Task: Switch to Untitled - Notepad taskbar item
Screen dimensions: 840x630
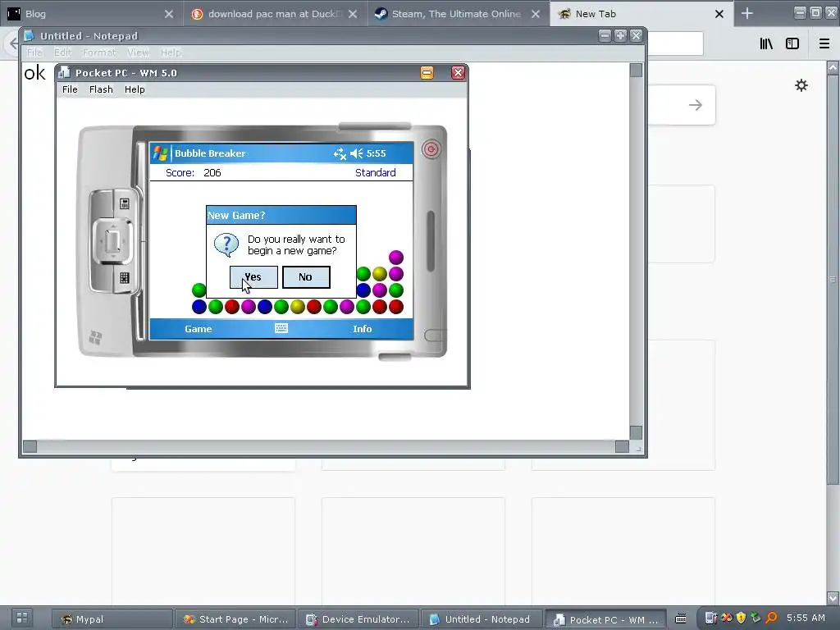Action: click(x=481, y=619)
